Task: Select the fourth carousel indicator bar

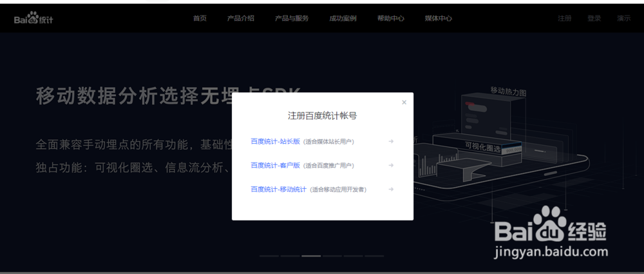Action: [332, 256]
